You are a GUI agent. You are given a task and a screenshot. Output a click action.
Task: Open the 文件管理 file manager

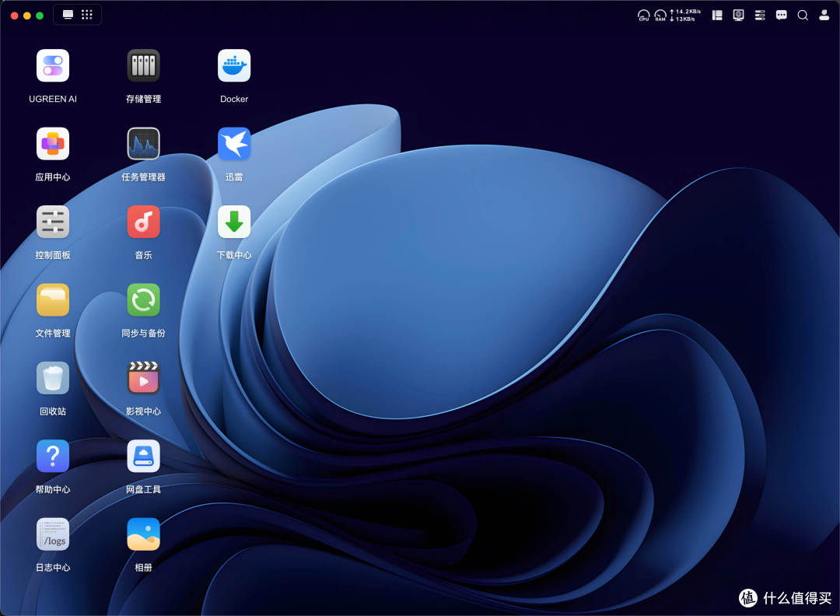point(53,300)
